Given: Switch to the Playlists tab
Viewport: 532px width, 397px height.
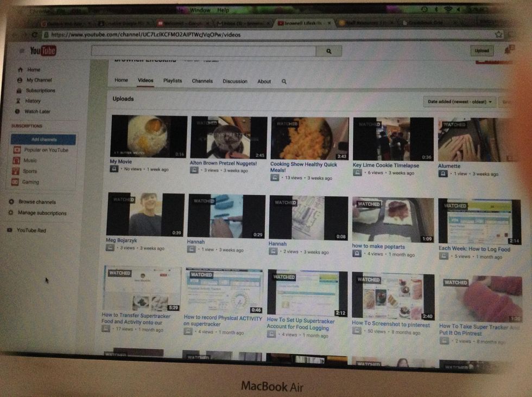Looking at the screenshot, I should [x=173, y=81].
